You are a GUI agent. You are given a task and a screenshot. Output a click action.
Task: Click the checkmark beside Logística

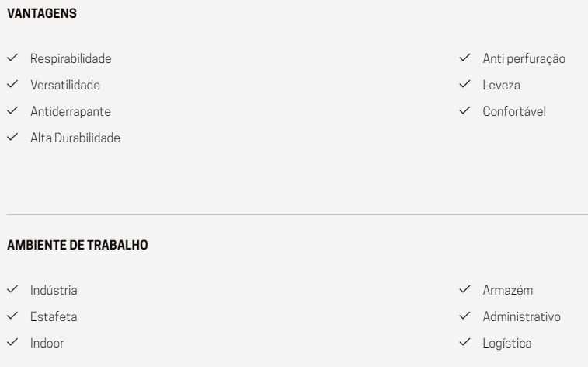pos(464,342)
